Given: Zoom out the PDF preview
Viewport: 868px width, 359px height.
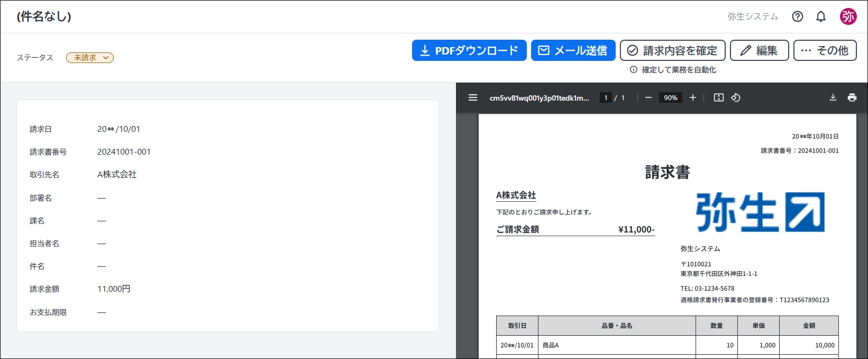Looking at the screenshot, I should (648, 97).
